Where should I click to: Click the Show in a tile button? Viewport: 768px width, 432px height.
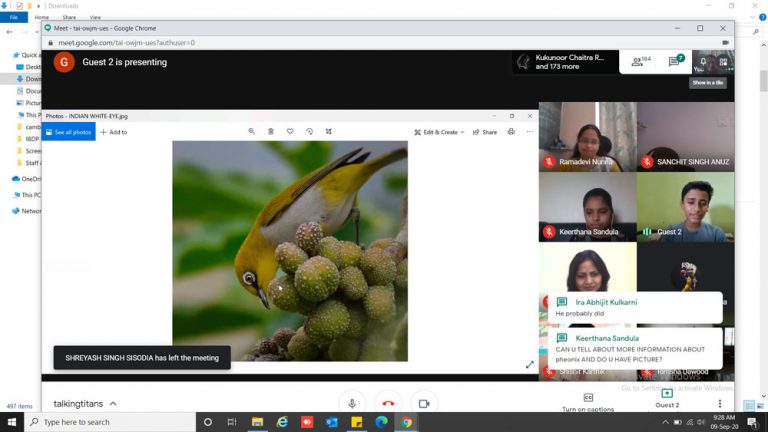click(708, 83)
